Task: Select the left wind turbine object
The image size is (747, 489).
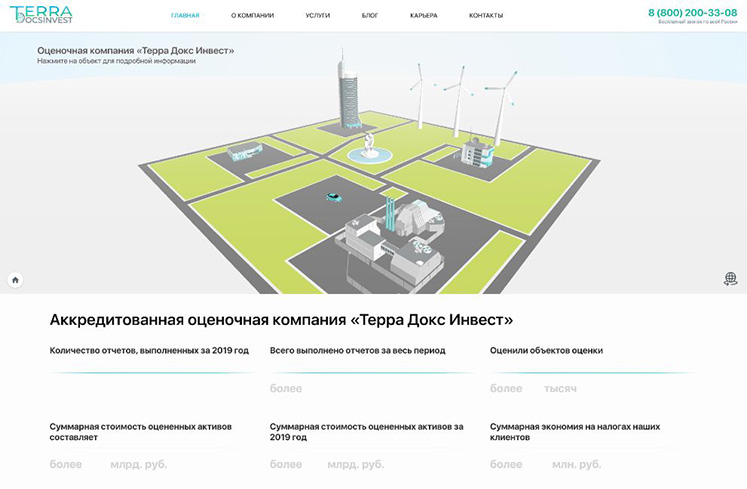Action: click(x=420, y=97)
